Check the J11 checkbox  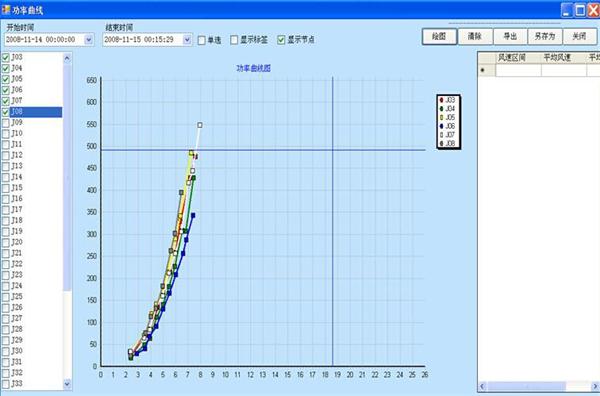tap(6, 145)
